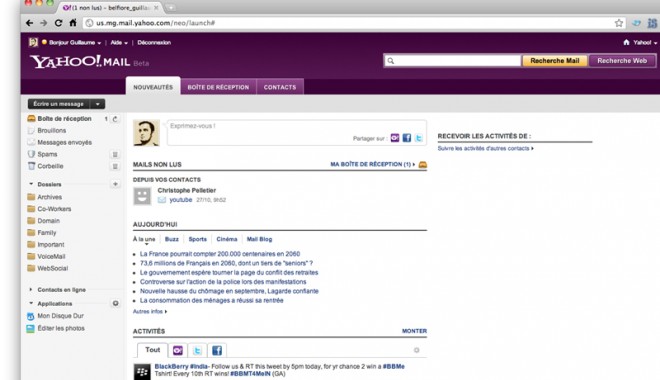This screenshot has height=380, width=660.
Task: Open the Boîte de réception folder in sidebar
Action: [x=64, y=119]
